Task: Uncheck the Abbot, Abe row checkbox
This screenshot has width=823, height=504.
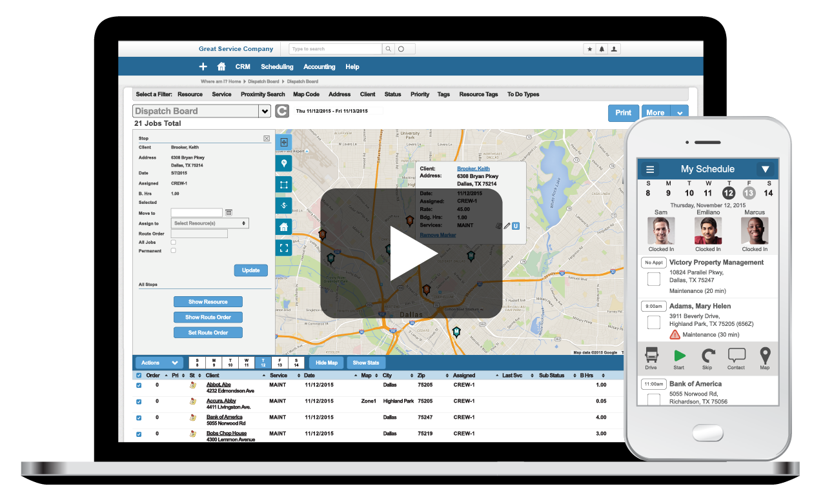Action: coord(139,385)
